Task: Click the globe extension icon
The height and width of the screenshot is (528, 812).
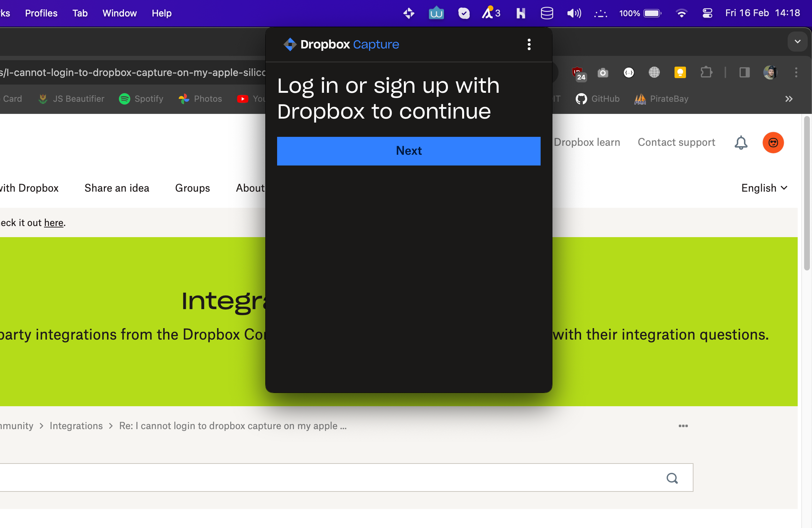Action: click(x=654, y=73)
